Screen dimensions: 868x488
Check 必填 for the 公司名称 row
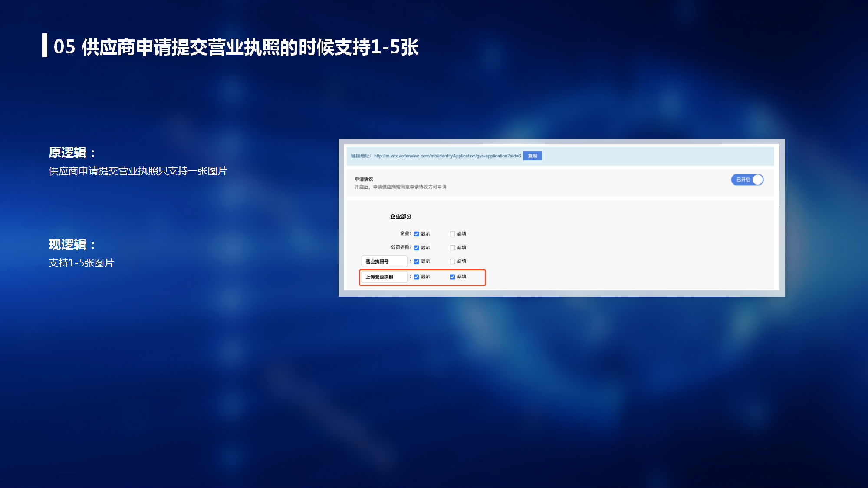click(453, 248)
